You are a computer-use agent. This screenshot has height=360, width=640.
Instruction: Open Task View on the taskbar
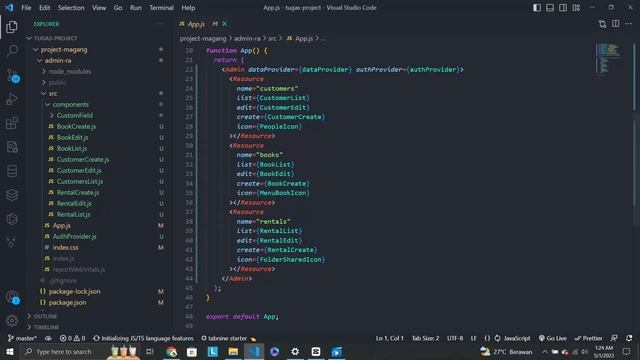pos(150,352)
